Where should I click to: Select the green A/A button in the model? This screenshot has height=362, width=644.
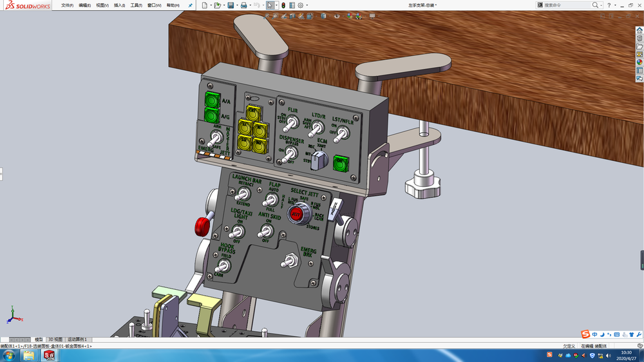click(213, 100)
